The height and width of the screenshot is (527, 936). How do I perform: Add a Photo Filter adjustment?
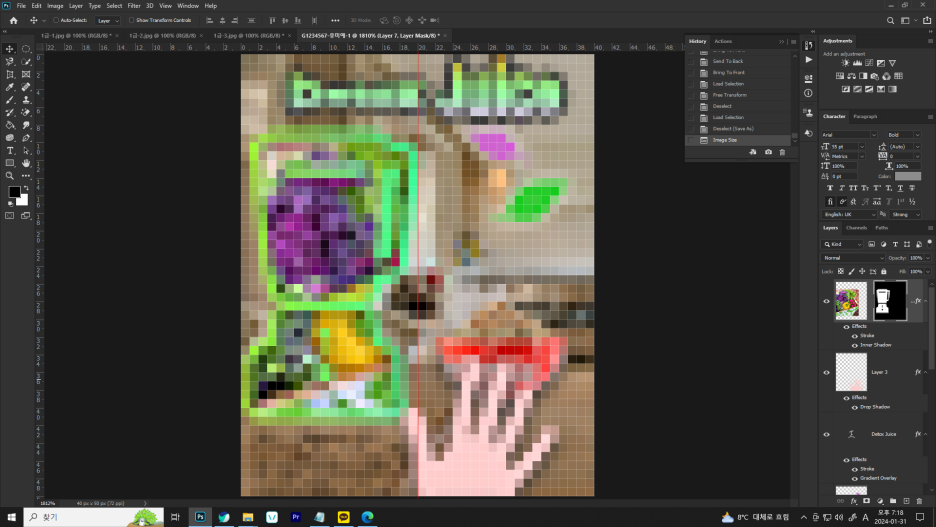click(x=875, y=76)
